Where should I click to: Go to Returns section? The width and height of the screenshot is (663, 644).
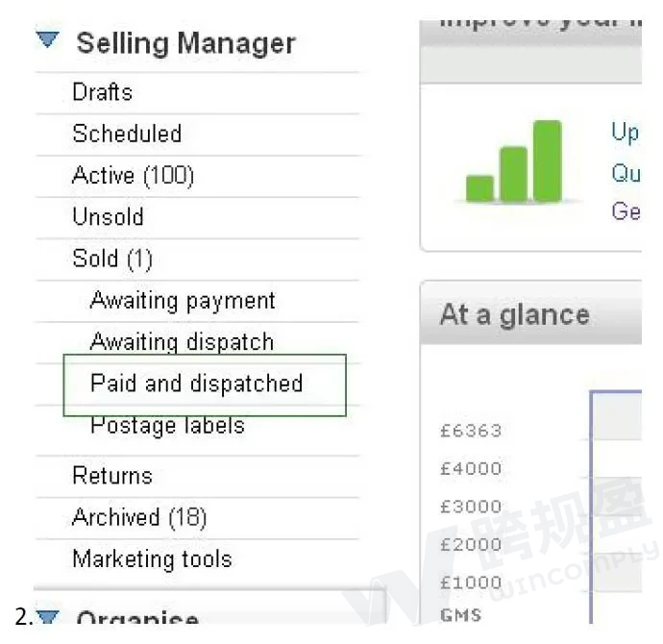click(111, 476)
